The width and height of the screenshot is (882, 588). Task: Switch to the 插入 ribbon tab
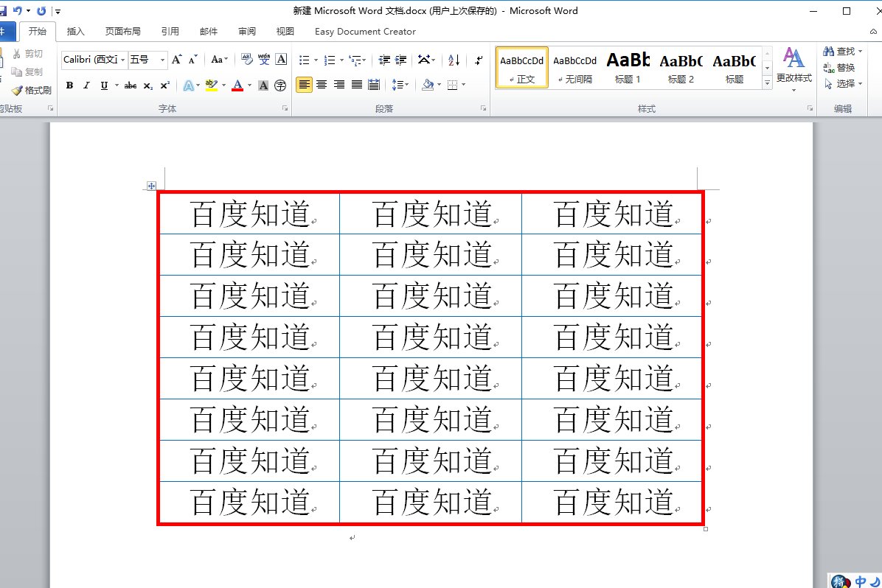pos(76,31)
